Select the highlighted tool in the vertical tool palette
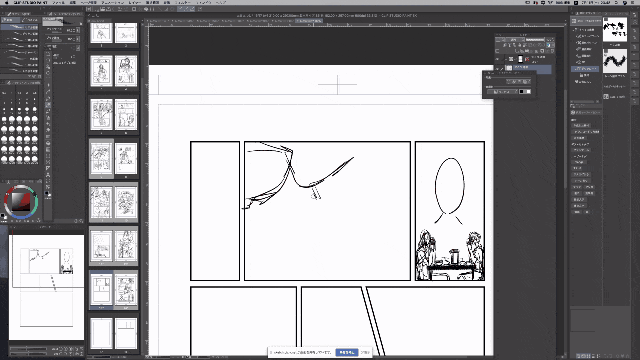The height and width of the screenshot is (360, 640). coord(48,105)
